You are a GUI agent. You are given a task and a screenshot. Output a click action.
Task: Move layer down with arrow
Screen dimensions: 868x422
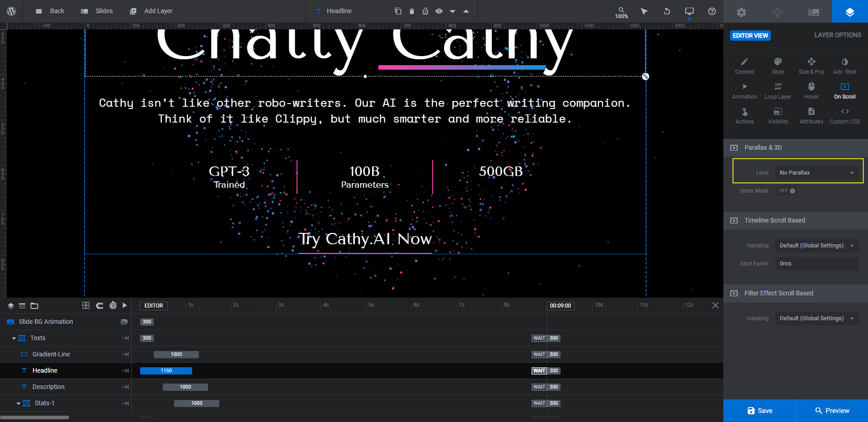pyautogui.click(x=453, y=11)
